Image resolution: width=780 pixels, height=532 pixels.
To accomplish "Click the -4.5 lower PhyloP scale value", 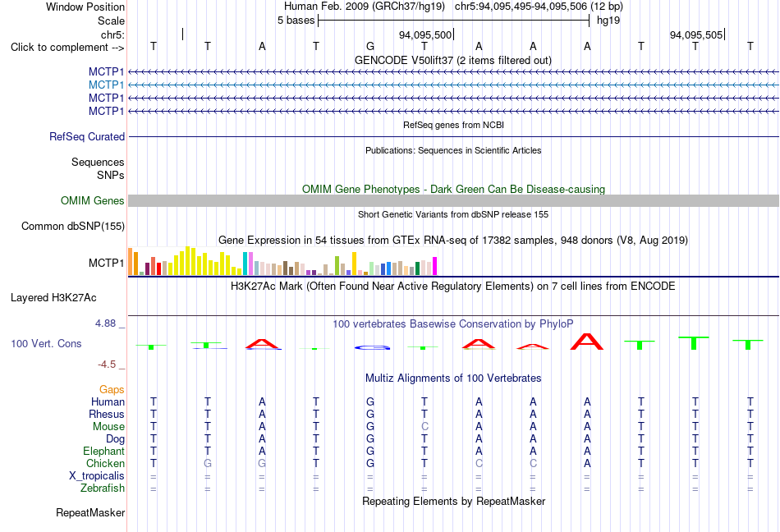I will 107,365.
